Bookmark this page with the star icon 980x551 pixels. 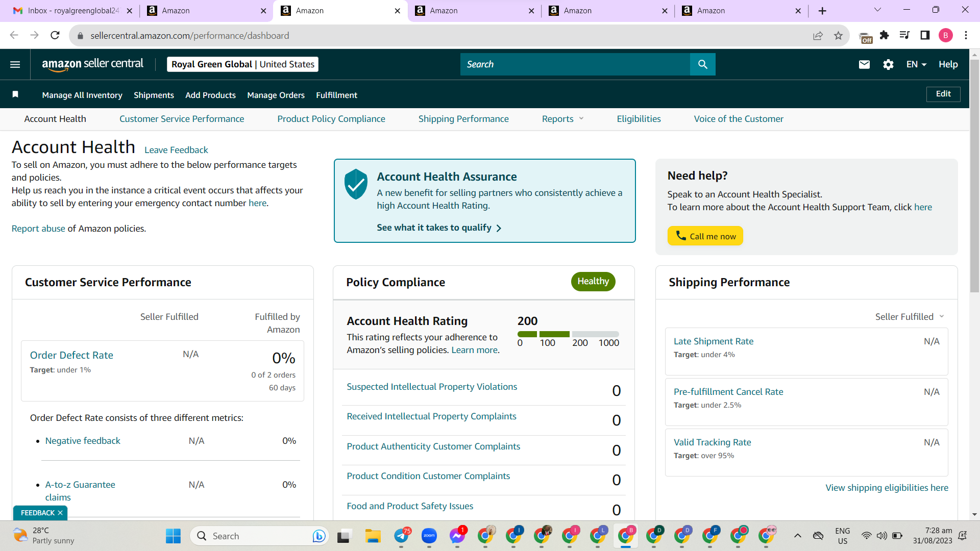click(838, 35)
